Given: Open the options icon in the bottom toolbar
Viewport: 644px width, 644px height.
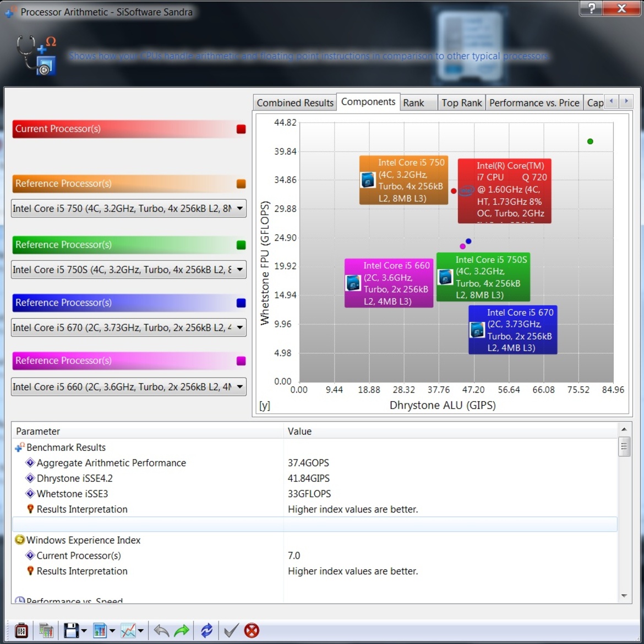Looking at the screenshot, I should click(21, 630).
